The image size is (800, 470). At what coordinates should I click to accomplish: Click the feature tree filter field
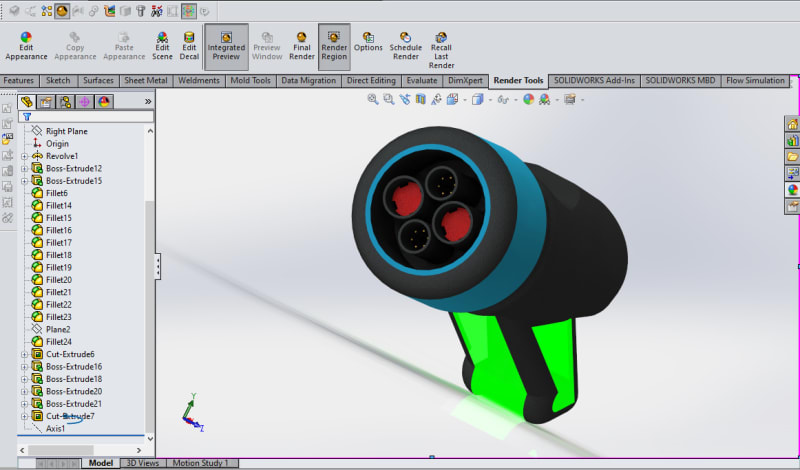86,117
